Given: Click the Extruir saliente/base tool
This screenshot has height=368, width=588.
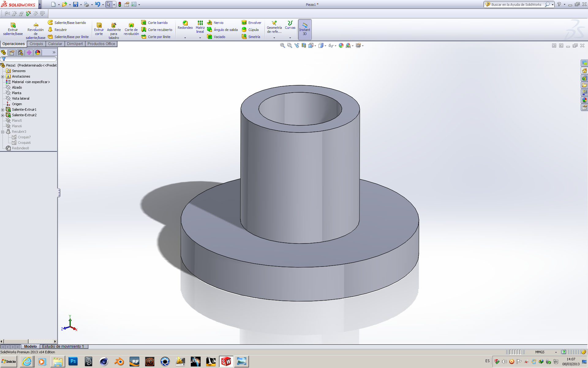Looking at the screenshot, I should pos(13,29).
